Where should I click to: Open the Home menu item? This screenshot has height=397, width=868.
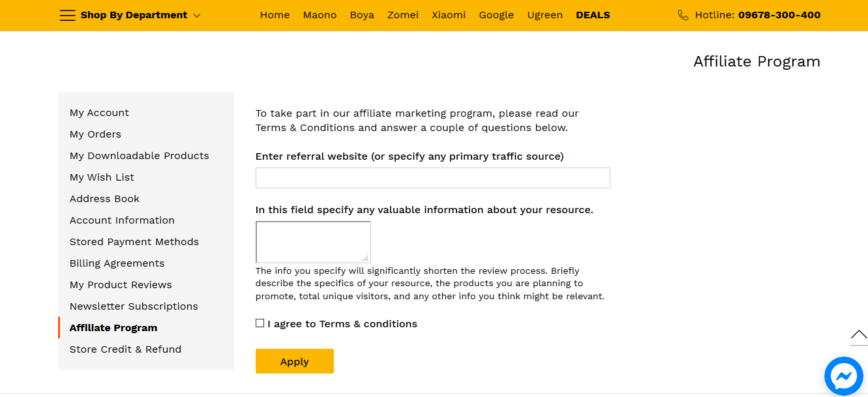[x=275, y=15]
